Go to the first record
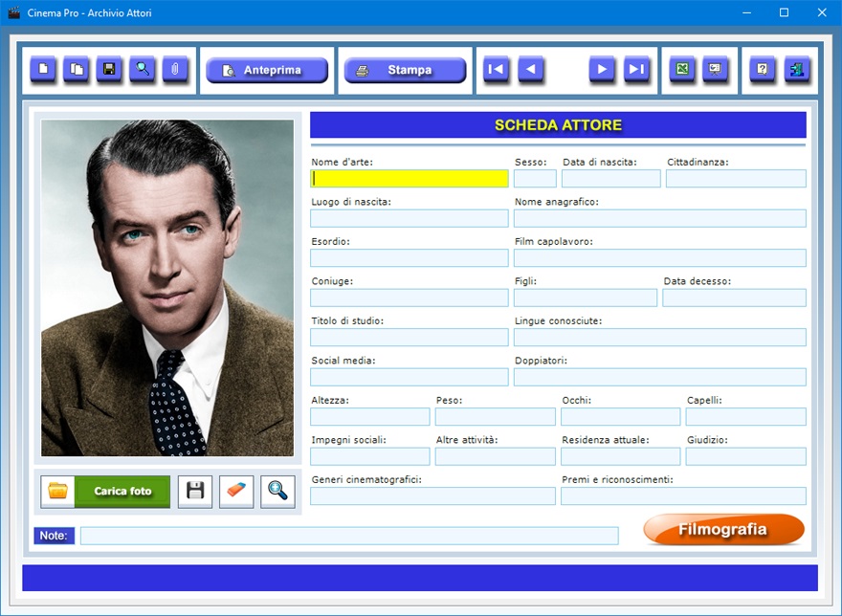The width and height of the screenshot is (842, 616). pos(496,69)
